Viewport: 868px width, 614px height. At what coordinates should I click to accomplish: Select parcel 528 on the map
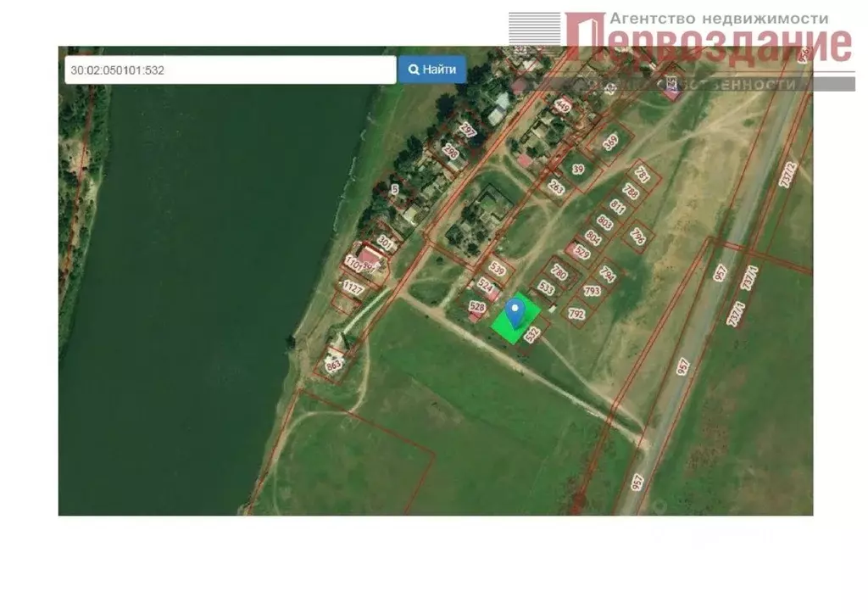coord(476,306)
